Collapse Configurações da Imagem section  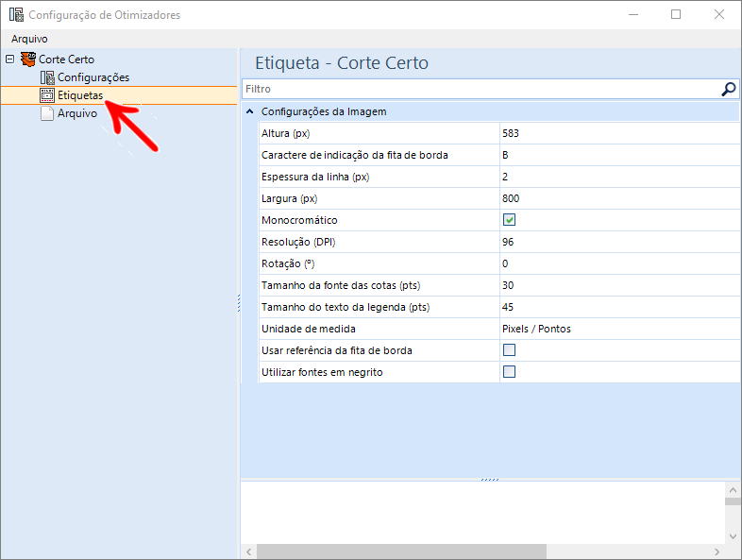(x=250, y=111)
